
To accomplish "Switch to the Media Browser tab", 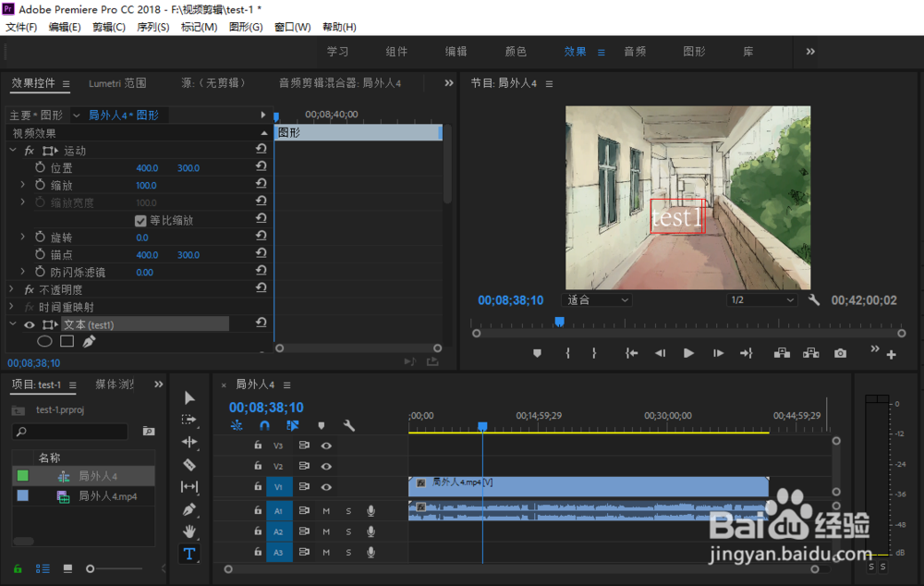I will [x=115, y=385].
